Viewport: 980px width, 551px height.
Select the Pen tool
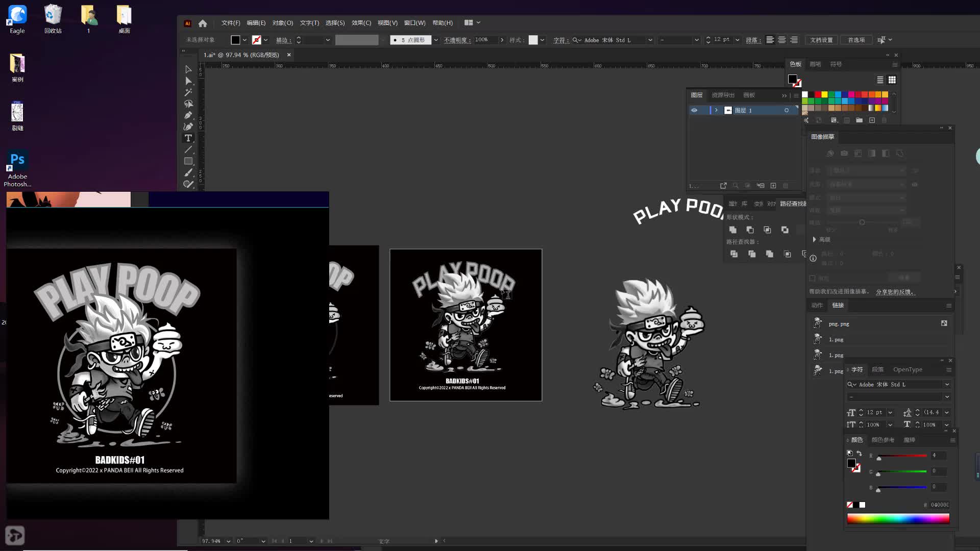[x=188, y=115]
